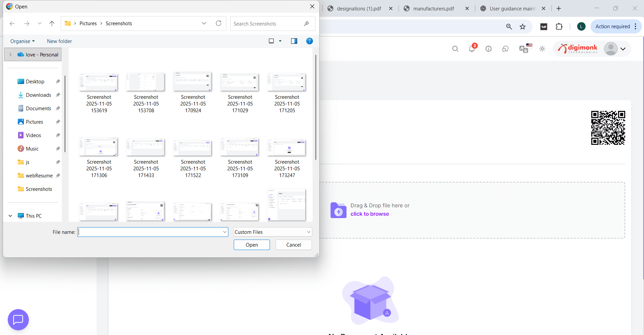Viewport: 644px width, 335px height.
Task: Switch to the User guidance browser tab
Action: point(510,8)
